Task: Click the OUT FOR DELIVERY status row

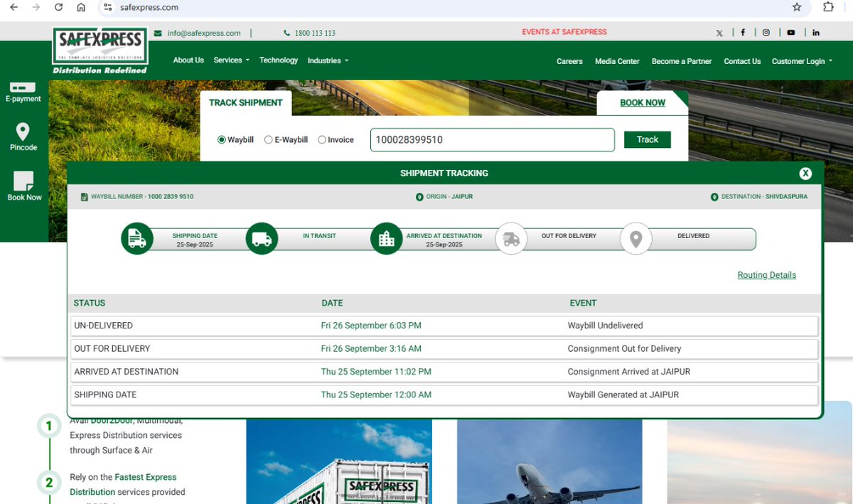Action: [444, 348]
